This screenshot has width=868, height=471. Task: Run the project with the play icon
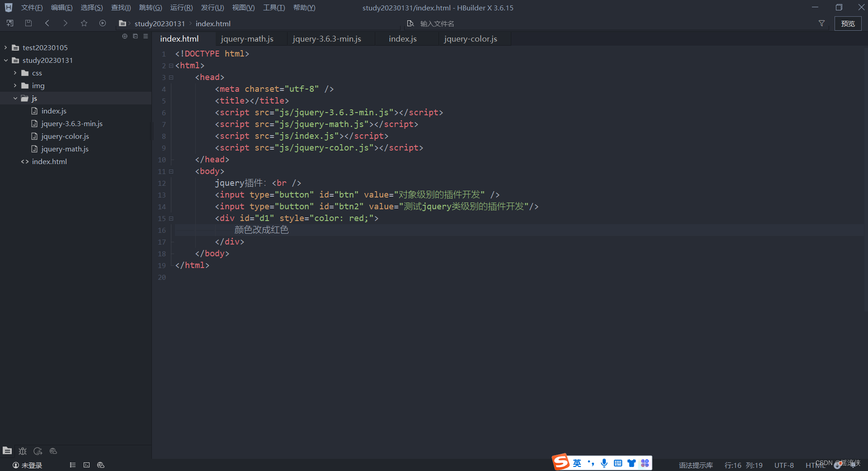(103, 23)
